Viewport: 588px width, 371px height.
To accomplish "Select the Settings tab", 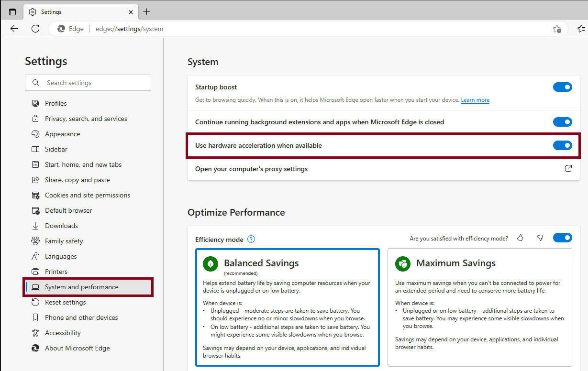I will pyautogui.click(x=80, y=12).
